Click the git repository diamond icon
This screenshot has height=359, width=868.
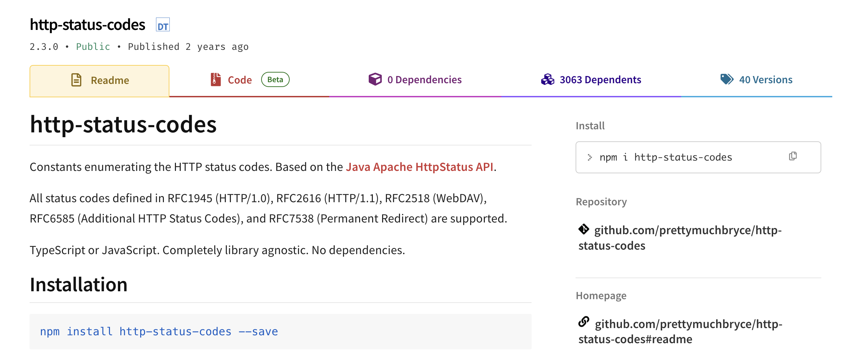(584, 229)
